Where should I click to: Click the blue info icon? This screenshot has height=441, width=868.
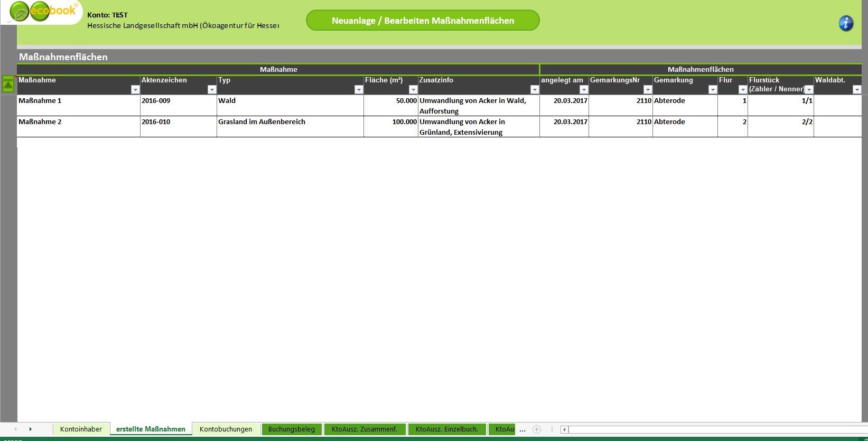tap(846, 23)
